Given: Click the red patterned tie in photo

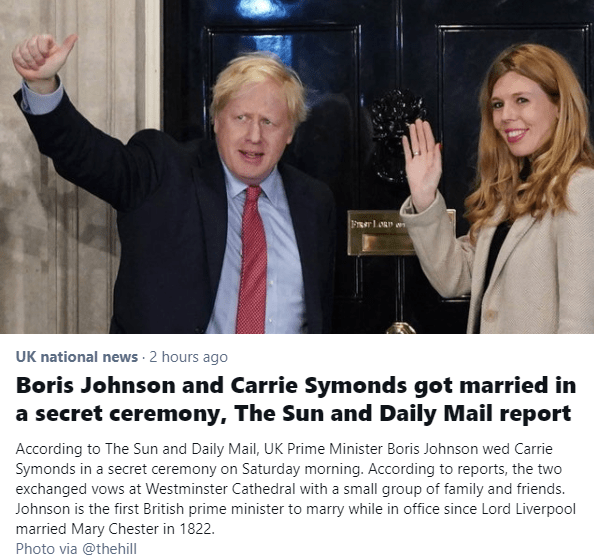Looking at the screenshot, I should coord(252,260).
